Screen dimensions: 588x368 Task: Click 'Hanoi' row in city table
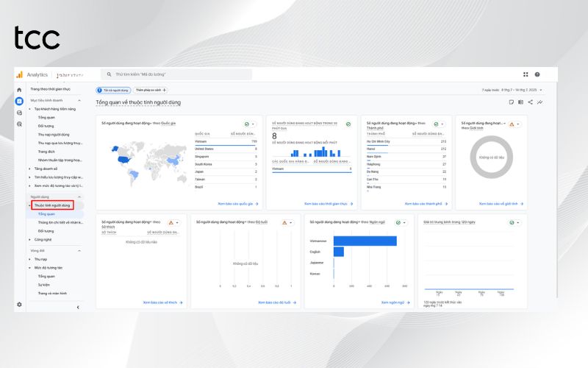pyautogui.click(x=406, y=149)
